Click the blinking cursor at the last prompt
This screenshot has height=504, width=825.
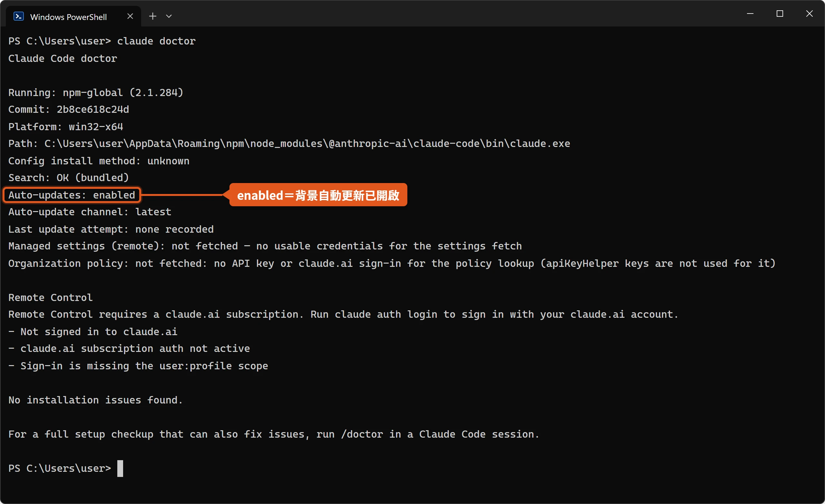point(120,468)
